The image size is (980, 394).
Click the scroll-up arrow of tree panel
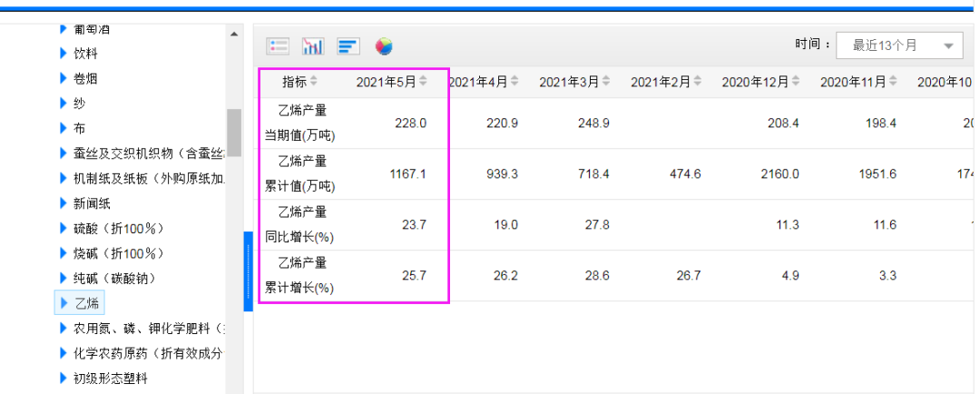(234, 34)
